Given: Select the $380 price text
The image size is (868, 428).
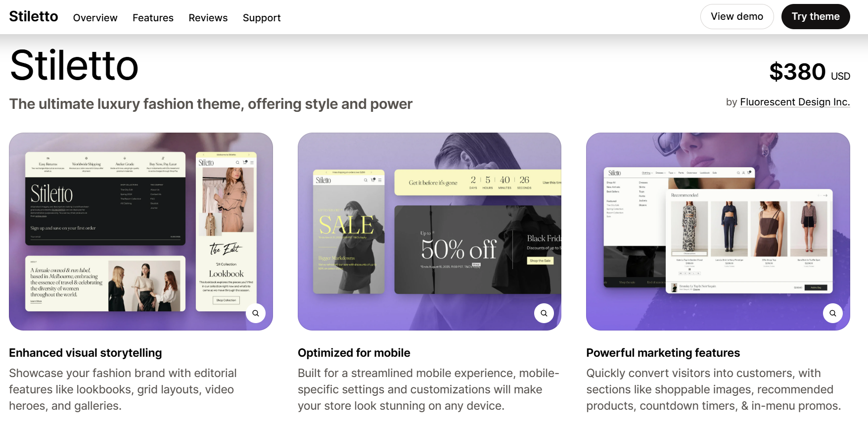Looking at the screenshot, I should 797,72.
